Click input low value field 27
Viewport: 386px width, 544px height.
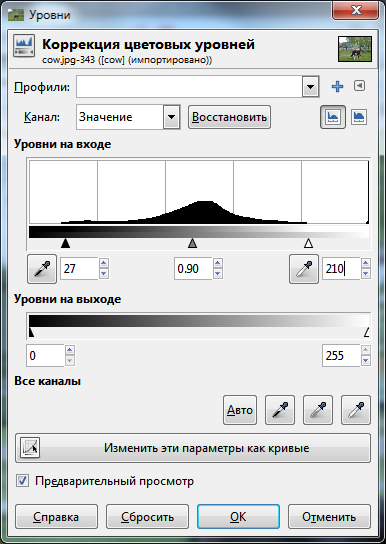click(79, 269)
